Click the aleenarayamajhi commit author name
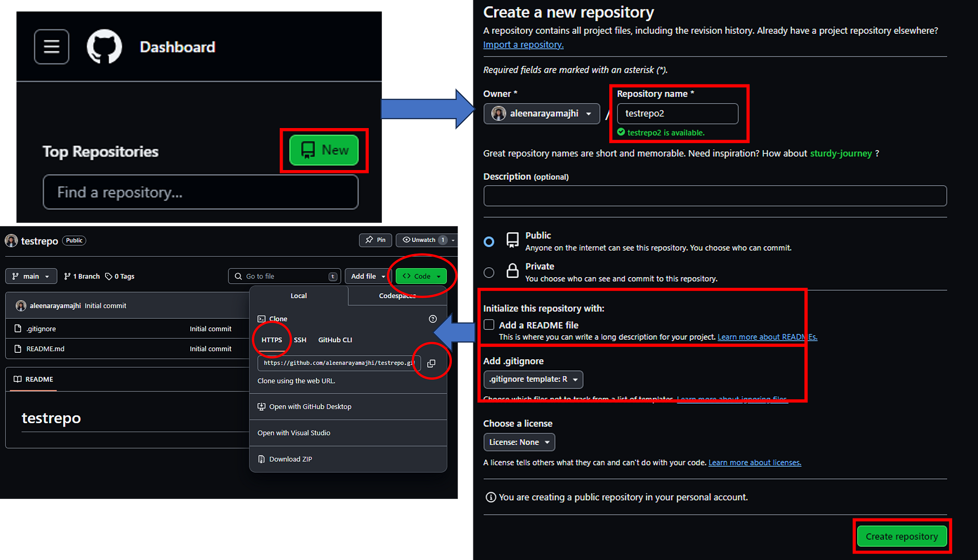Screen dimensions: 978x560 [55, 306]
